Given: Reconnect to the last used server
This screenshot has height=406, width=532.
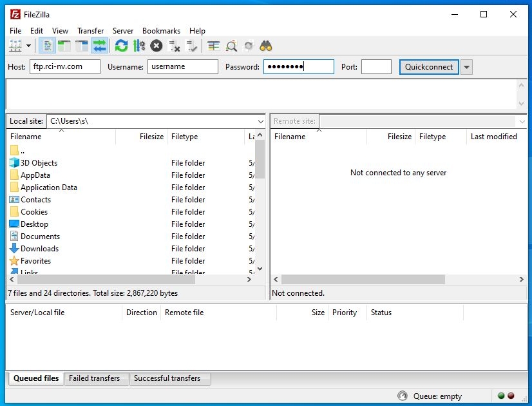Looking at the screenshot, I should click(x=192, y=46).
